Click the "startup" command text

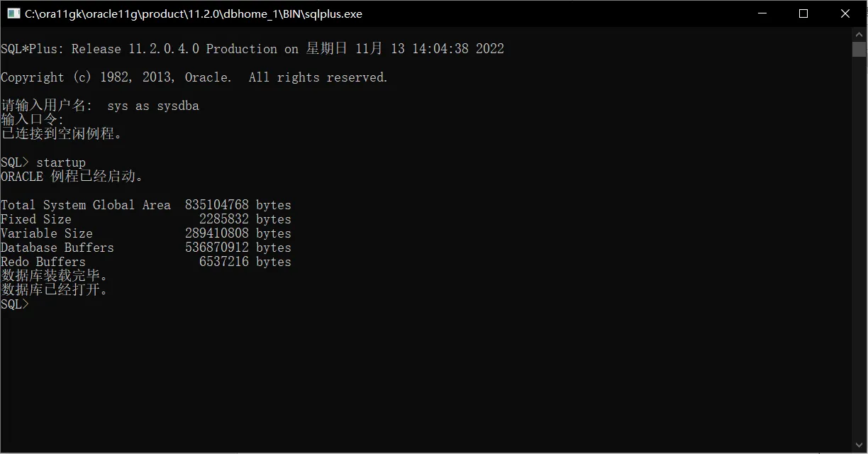pos(61,162)
